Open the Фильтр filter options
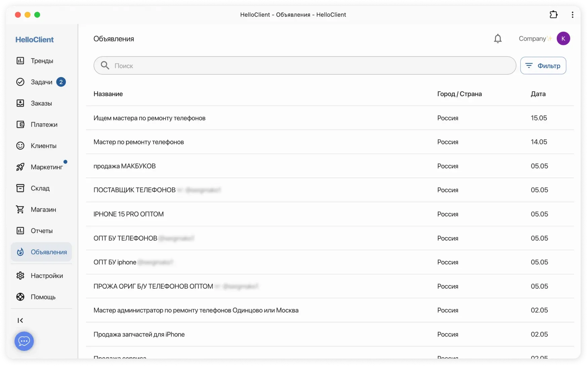The width and height of the screenshot is (588, 366). [543, 66]
